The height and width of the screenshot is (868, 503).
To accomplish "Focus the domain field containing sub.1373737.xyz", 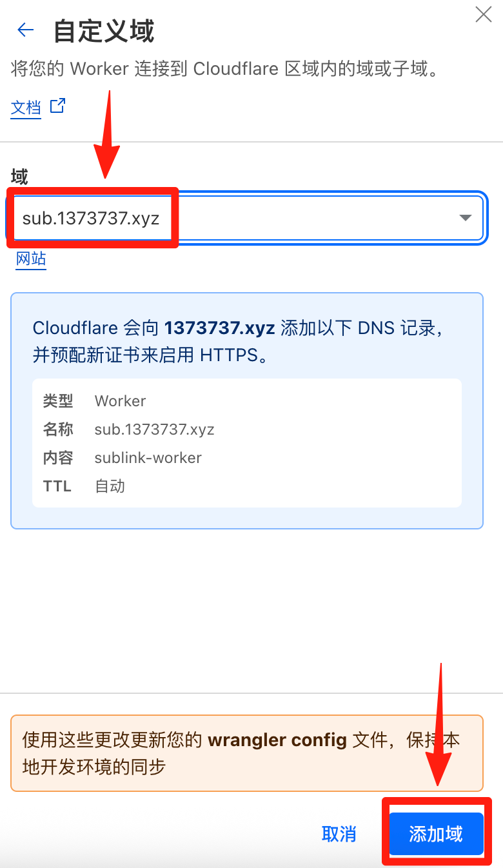I will tap(246, 218).
